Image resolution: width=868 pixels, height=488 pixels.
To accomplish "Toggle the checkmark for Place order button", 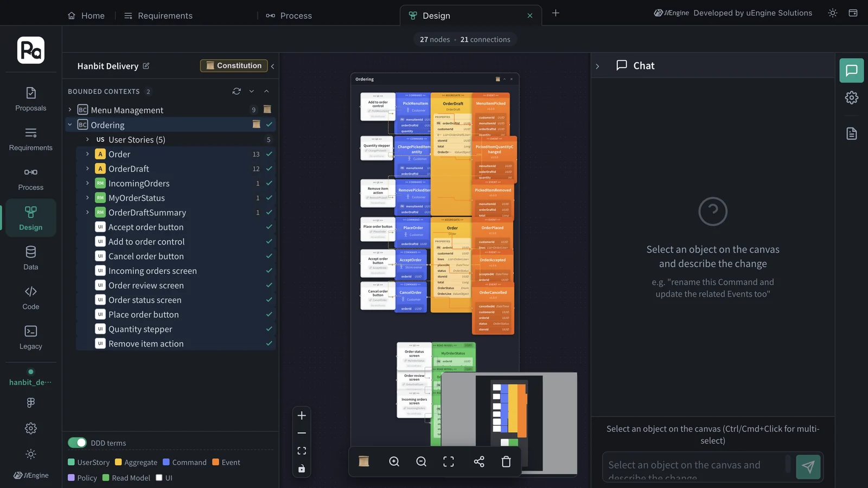I will click(269, 314).
